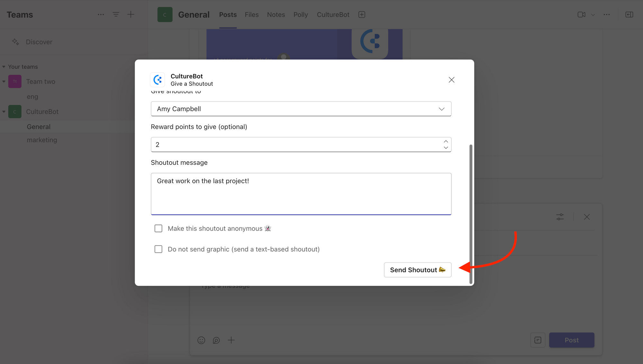Click the General channel avatar in header
The image size is (643, 364).
click(165, 14)
